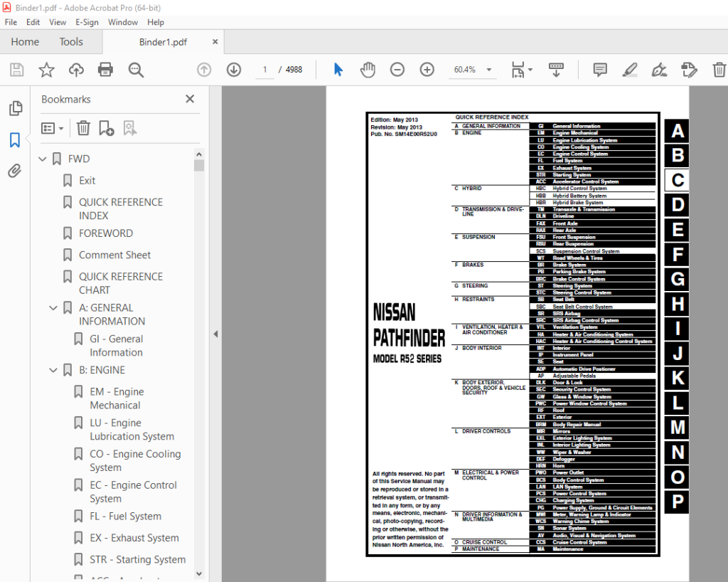Open the Attachments paperclip panel
The height and width of the screenshot is (582, 728).
15,171
